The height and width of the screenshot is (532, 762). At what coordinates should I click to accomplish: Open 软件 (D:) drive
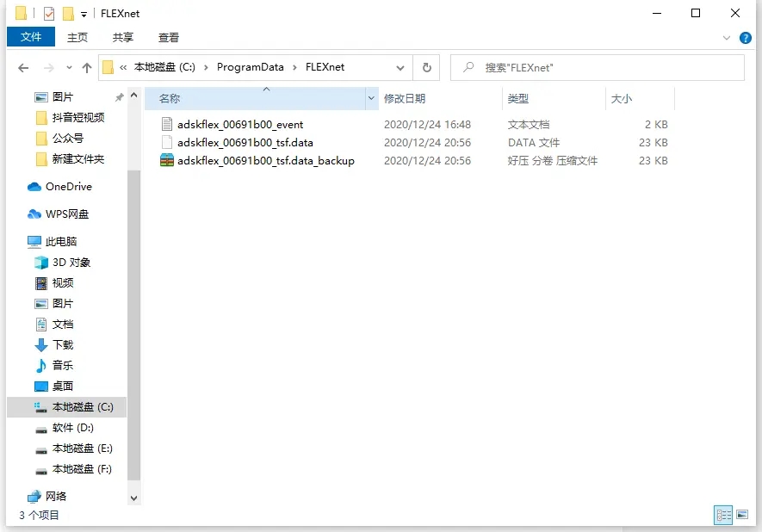(x=73, y=428)
